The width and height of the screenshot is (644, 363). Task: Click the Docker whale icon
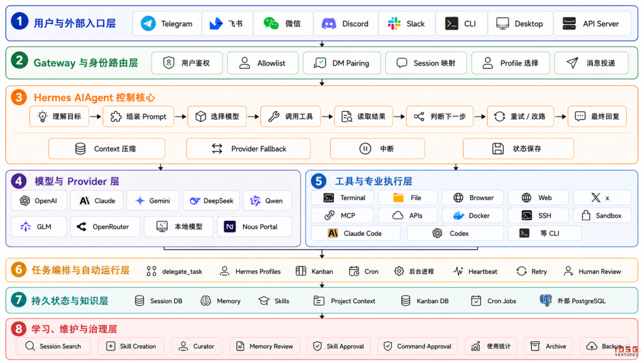point(459,216)
